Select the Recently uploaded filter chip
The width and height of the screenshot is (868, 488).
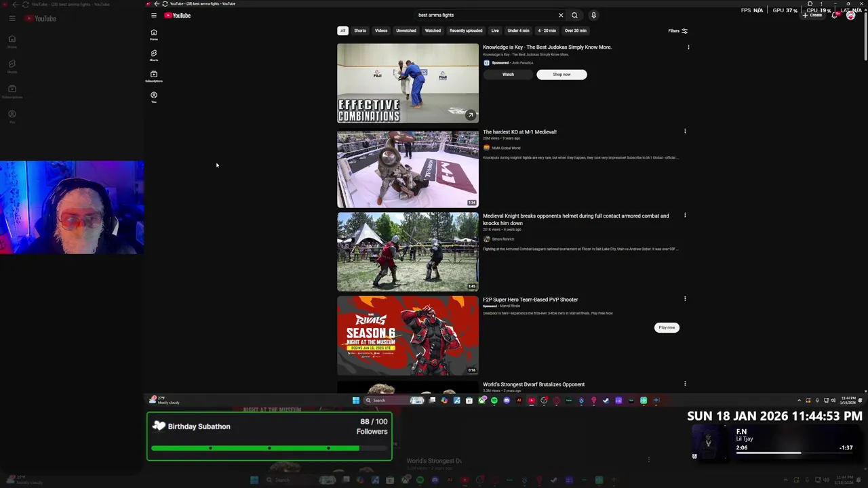coord(466,30)
